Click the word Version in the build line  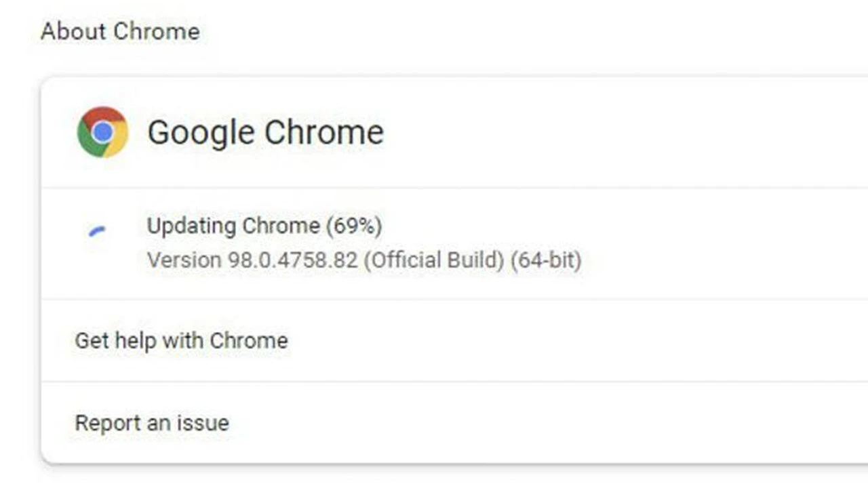184,260
